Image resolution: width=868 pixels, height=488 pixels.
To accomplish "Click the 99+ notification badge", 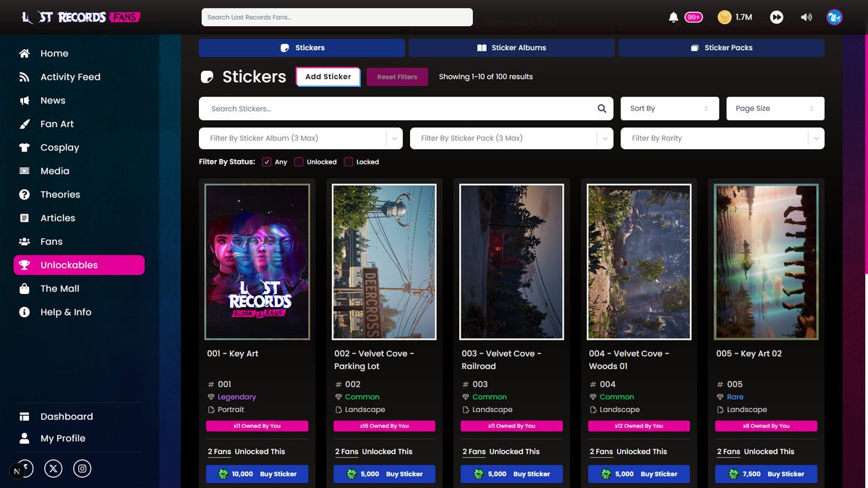I will pyautogui.click(x=694, y=17).
